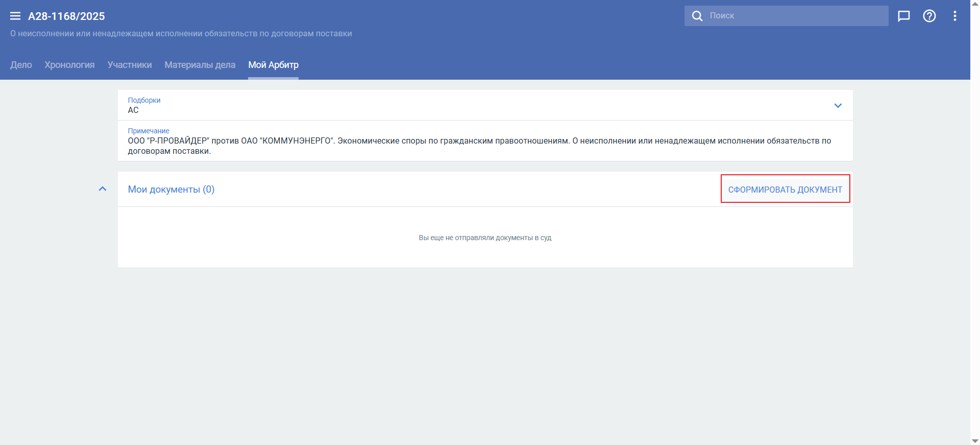Collapse the Мои документы section arrow

(103, 189)
